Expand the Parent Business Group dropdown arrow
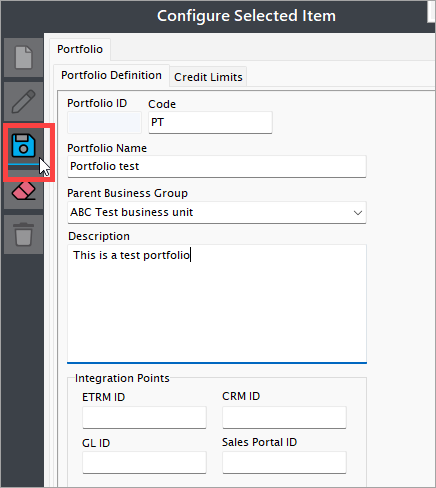Image resolution: width=436 pixels, height=488 pixels. click(358, 212)
